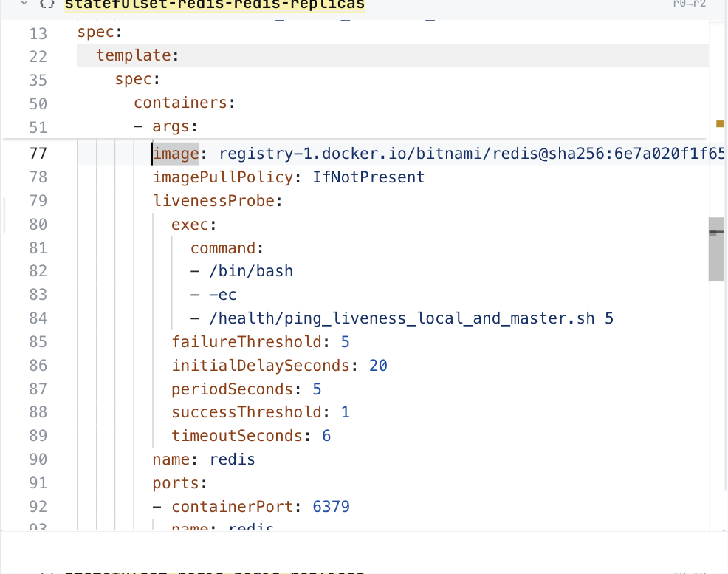This screenshot has width=728, height=574.
Task: Click line number 77 in the gutter
Action: pyautogui.click(x=38, y=154)
